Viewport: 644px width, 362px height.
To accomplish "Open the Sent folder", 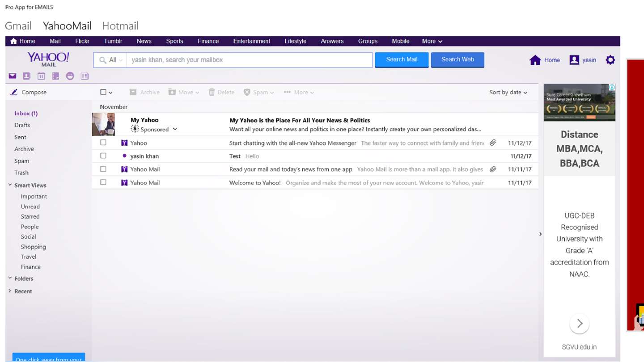I will (20, 137).
